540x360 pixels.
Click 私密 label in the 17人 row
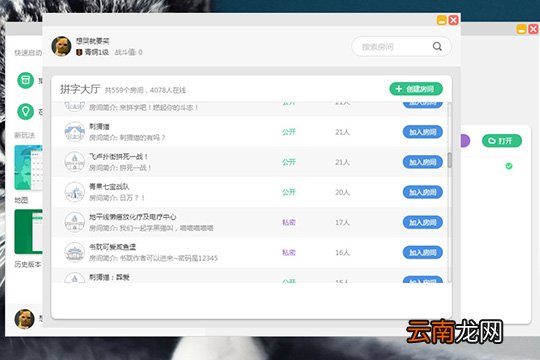pos(289,222)
